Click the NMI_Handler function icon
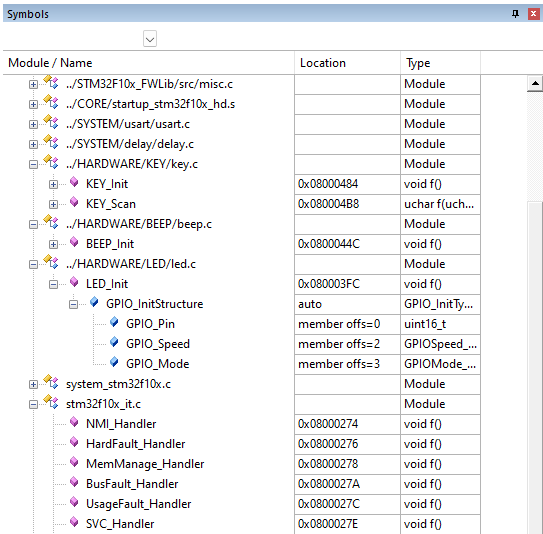The width and height of the screenshot is (543, 534). coord(74,422)
